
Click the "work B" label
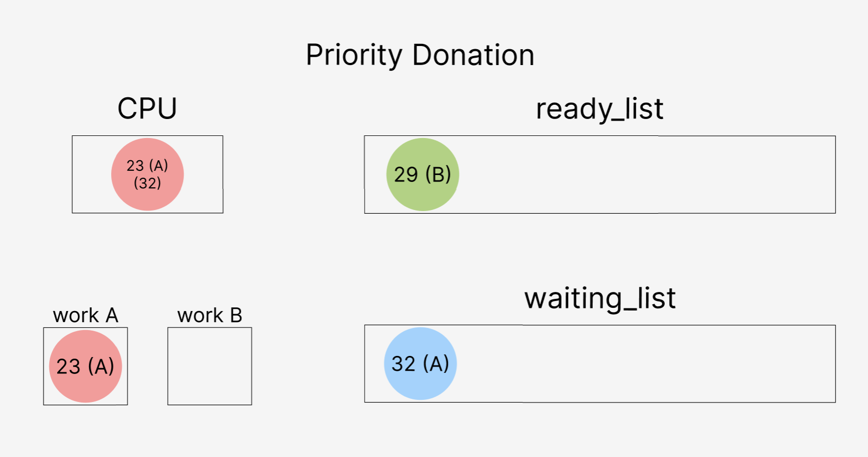click(x=210, y=315)
